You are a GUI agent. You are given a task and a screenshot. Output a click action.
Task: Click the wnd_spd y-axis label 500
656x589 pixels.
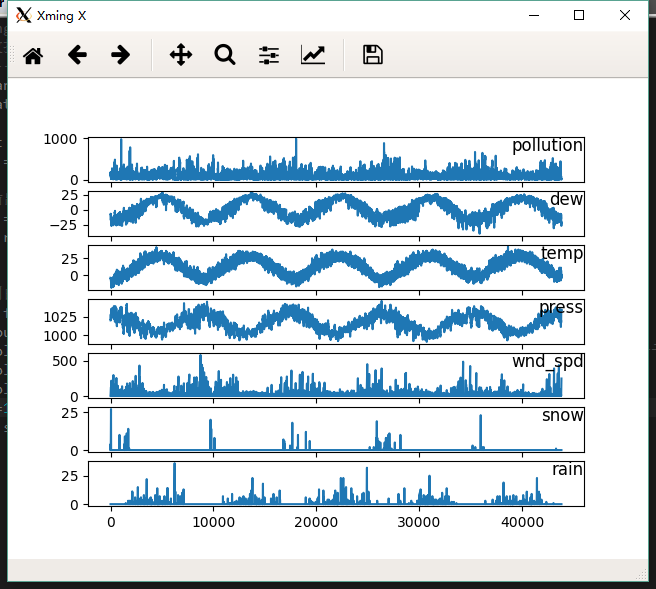(65, 361)
